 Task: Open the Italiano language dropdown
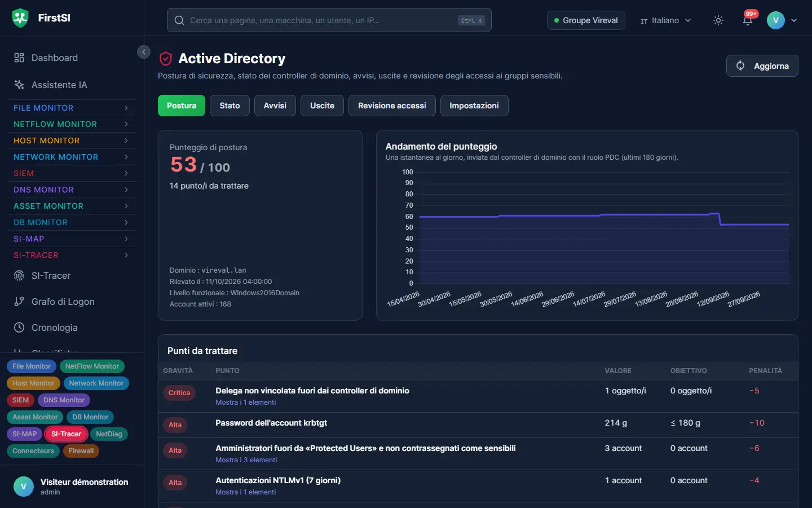click(x=665, y=20)
